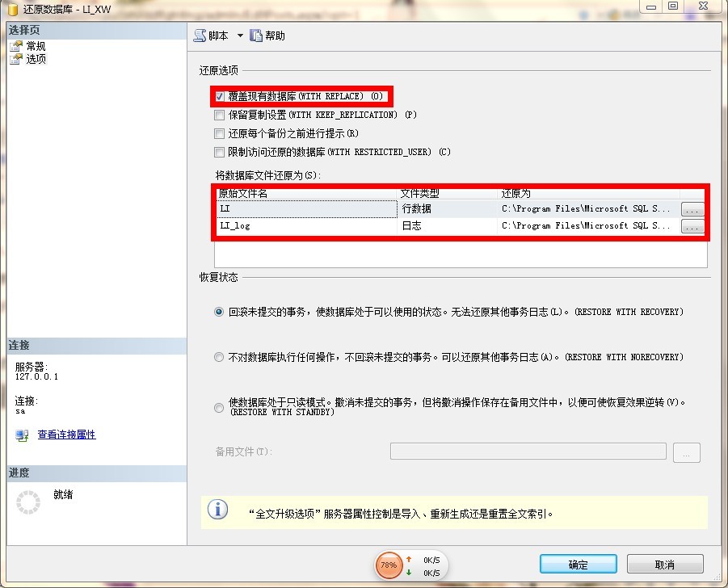Enable 限制访问还原的数据库 RESTRICTED_USER checkbox

[x=220, y=152]
